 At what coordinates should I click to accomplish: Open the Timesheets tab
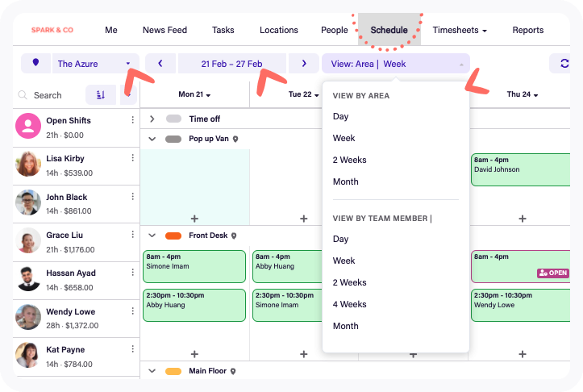[460, 31]
